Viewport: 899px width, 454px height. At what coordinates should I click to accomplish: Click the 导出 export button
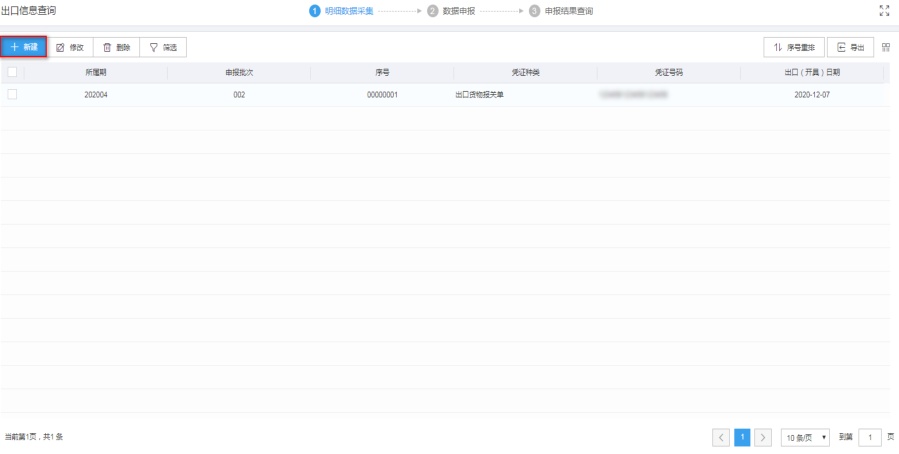[850, 48]
